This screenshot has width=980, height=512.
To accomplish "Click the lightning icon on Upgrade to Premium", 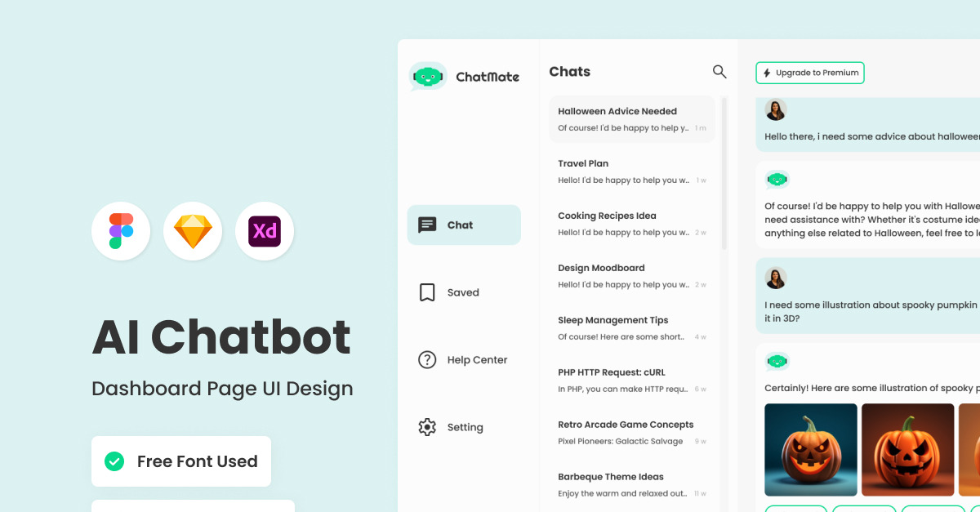I will 766,73.
